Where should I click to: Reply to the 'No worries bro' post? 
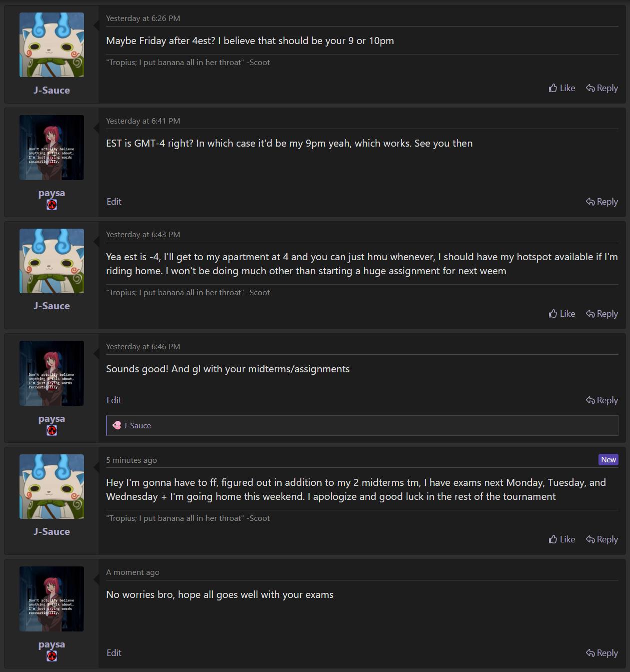602,653
